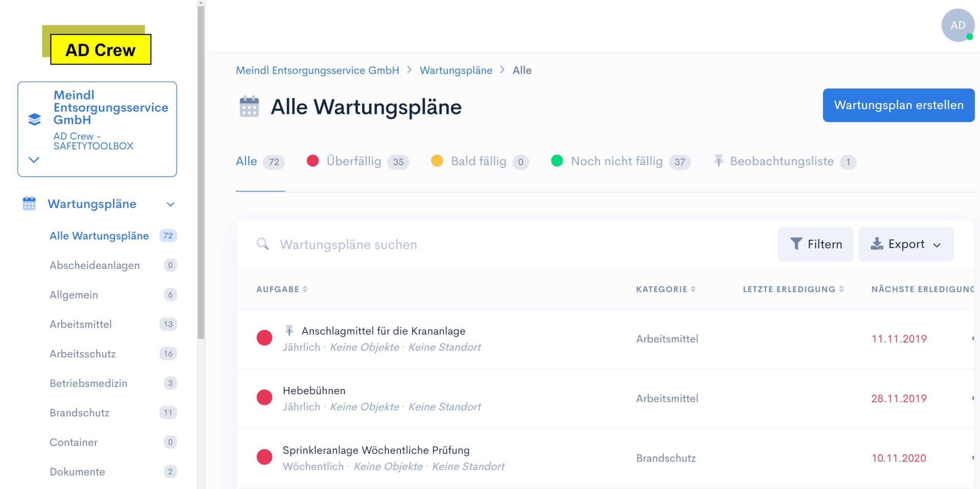Click the layers icon in company selector

coord(34,119)
